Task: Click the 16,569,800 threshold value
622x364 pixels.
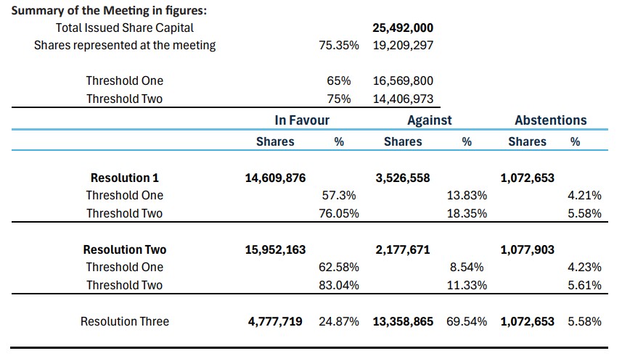Action: tap(403, 80)
